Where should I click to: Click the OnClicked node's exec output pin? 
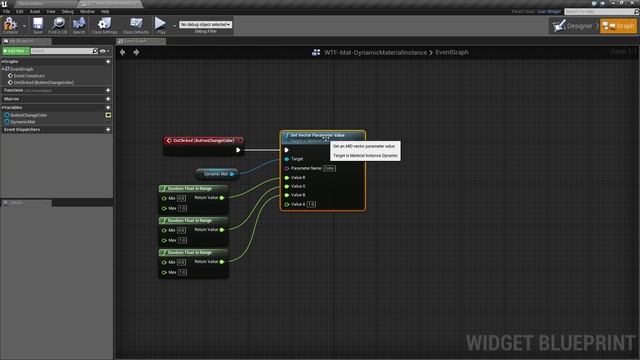238,150
